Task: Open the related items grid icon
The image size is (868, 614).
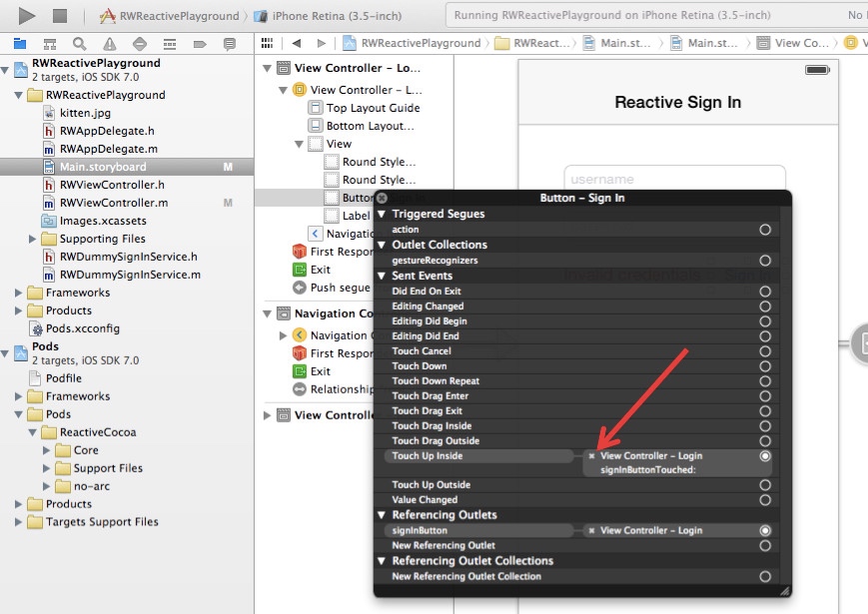Action: [x=267, y=43]
